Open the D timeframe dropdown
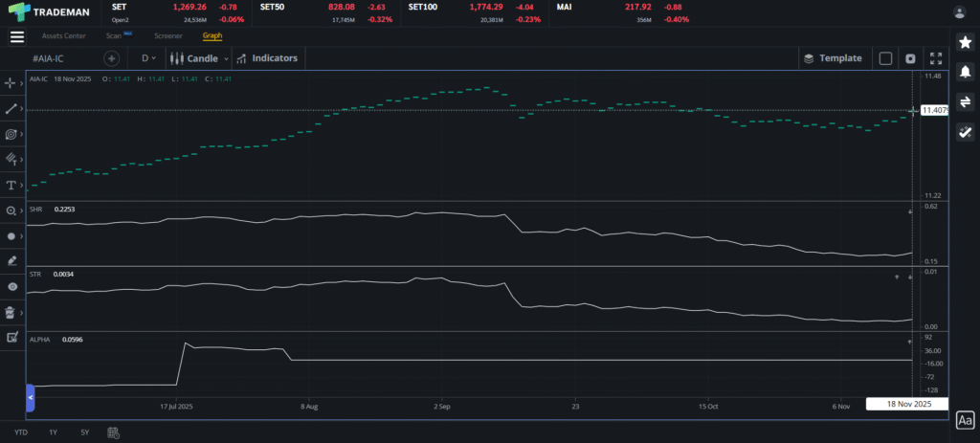The height and width of the screenshot is (443, 980). pyautogui.click(x=148, y=58)
